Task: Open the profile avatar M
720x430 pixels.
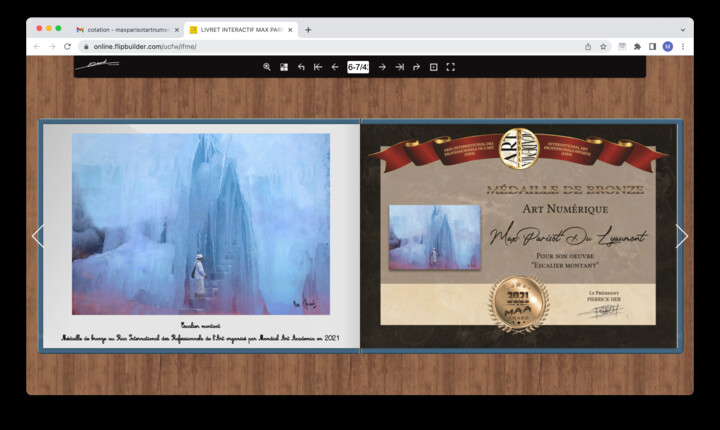Action: 668,46
